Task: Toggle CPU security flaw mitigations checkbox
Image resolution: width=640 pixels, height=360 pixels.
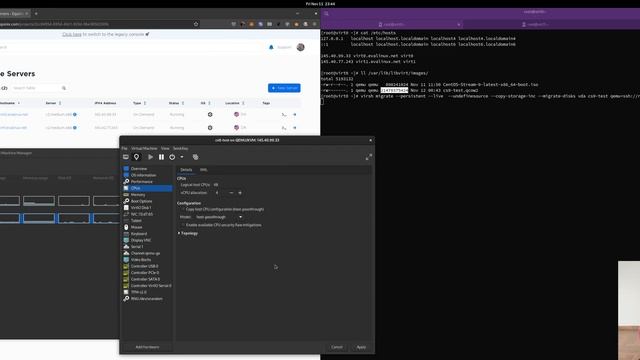Action: pyautogui.click(x=182, y=225)
